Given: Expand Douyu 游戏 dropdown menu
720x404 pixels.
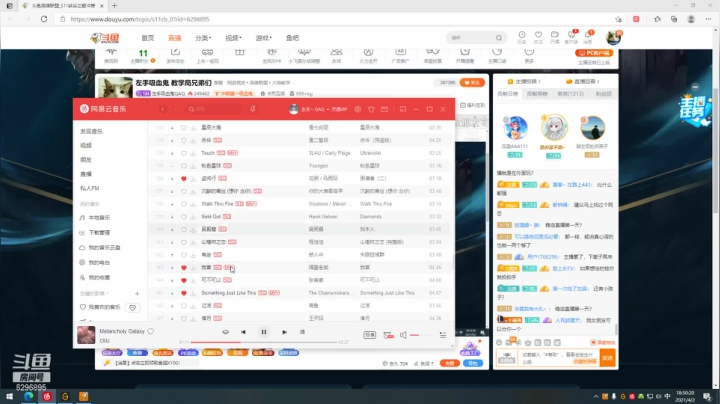Looking at the screenshot, I should [264, 38].
